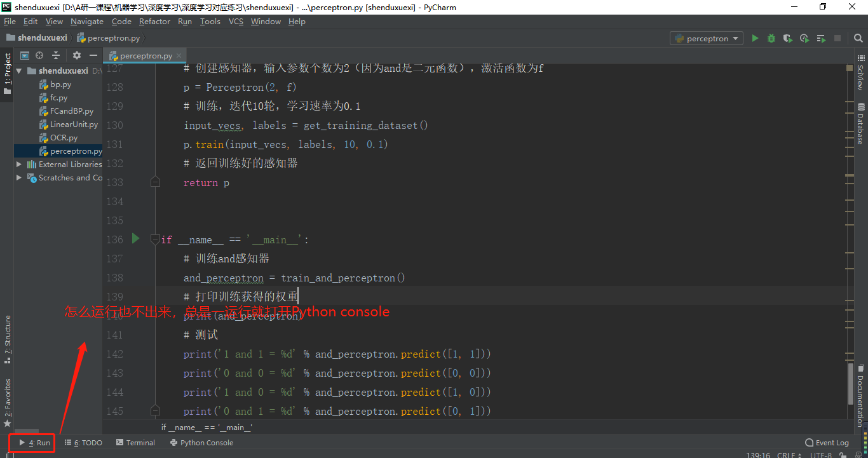This screenshot has width=868, height=458.
Task: Open the run configurations dropdown
Action: coord(706,37)
